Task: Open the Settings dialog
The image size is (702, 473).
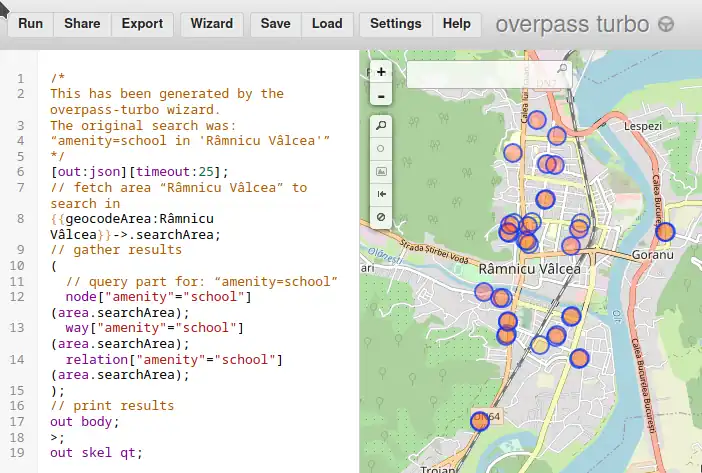Action: pyautogui.click(x=395, y=24)
